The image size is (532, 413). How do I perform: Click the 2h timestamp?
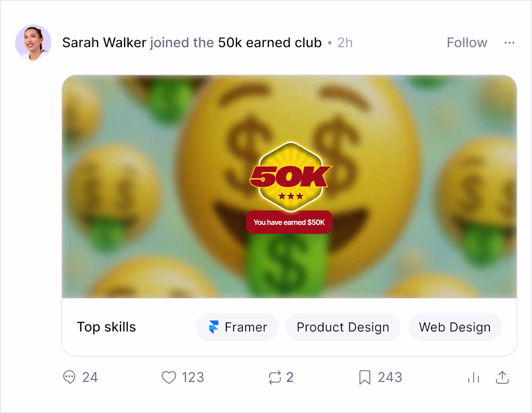pos(345,43)
